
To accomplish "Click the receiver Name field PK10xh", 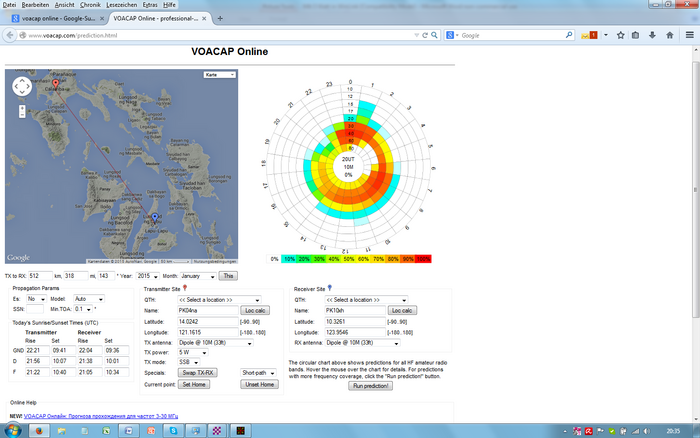I will point(355,310).
